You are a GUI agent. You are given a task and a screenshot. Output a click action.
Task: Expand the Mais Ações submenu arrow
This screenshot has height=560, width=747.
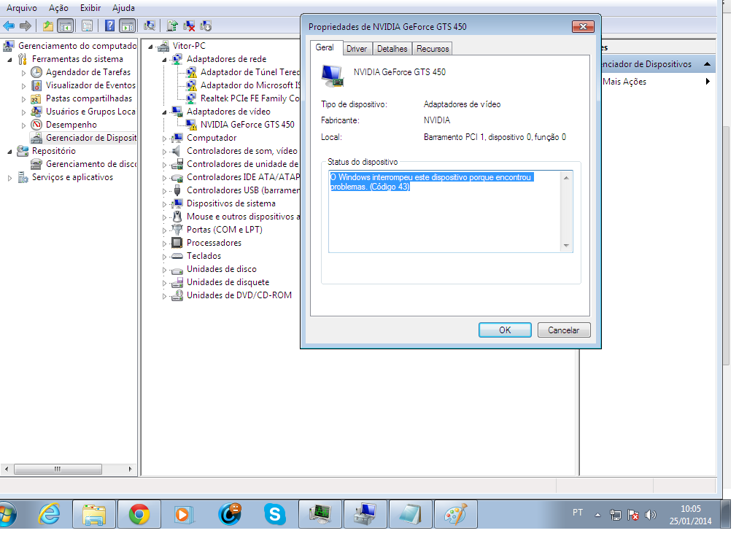(708, 82)
